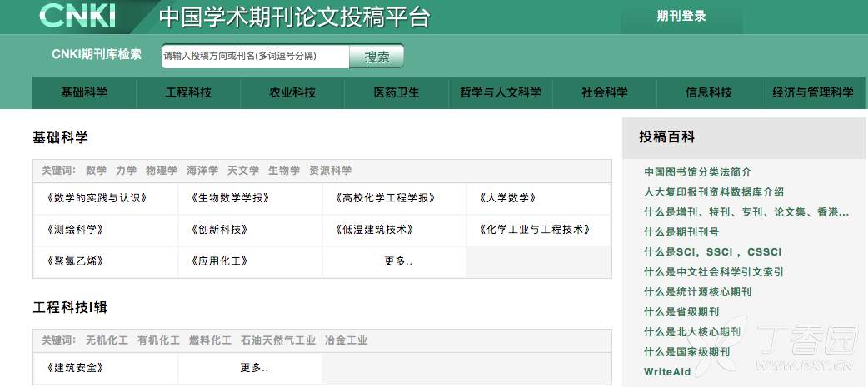
Task: Select keyword 天文学
Action: pos(243,171)
